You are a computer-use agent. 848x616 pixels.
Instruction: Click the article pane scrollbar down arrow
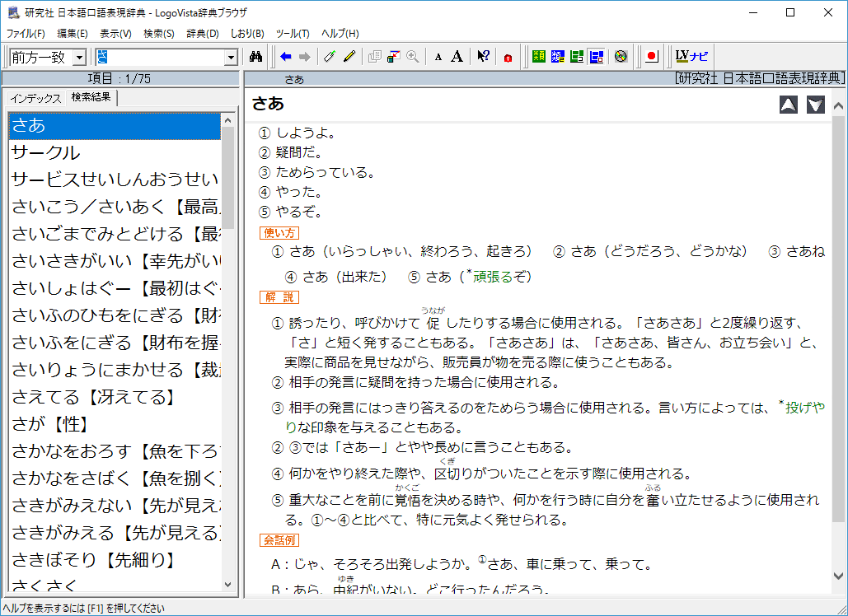coord(838,576)
